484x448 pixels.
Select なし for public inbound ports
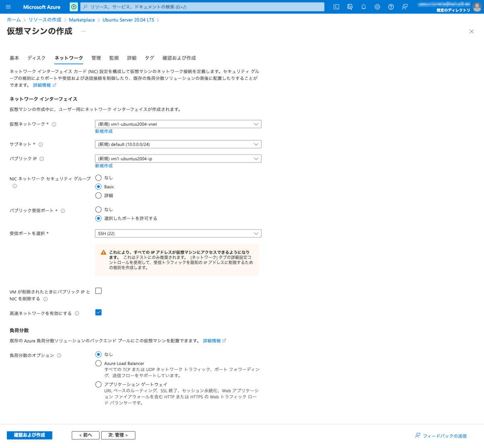coord(98,209)
